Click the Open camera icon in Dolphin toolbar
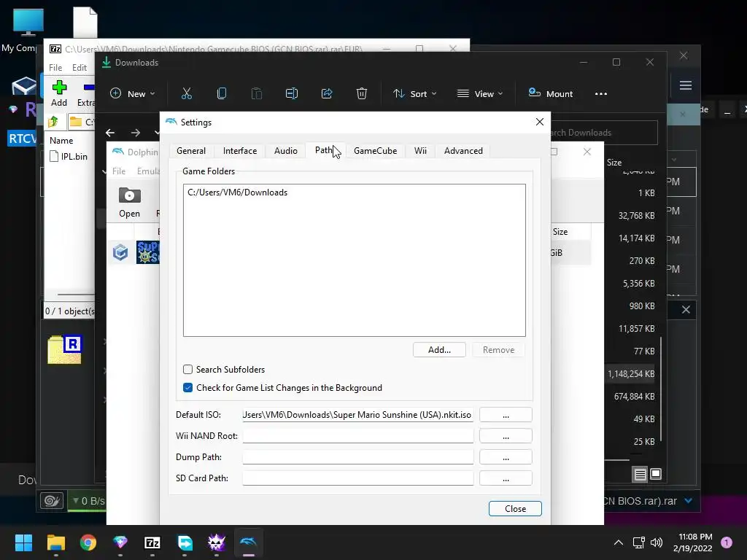The width and height of the screenshot is (747, 560). click(130, 195)
